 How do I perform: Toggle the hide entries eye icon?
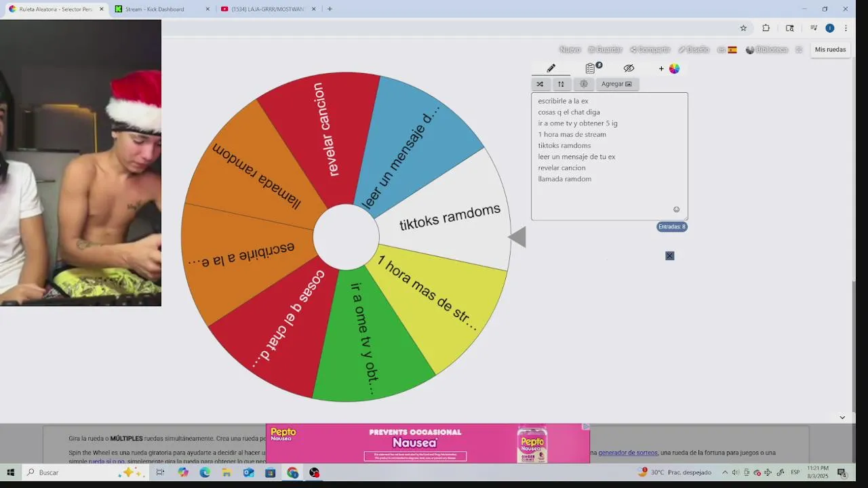click(x=629, y=68)
